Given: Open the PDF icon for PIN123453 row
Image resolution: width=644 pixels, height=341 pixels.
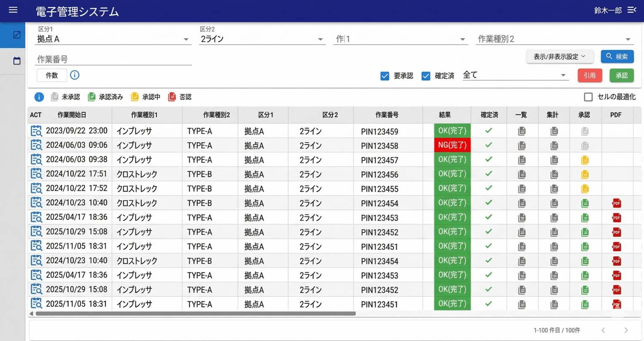Looking at the screenshot, I should coord(616,218).
